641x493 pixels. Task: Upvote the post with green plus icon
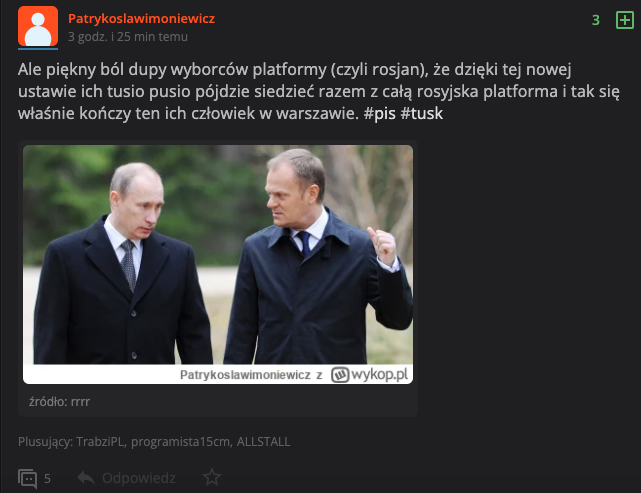[x=625, y=20]
